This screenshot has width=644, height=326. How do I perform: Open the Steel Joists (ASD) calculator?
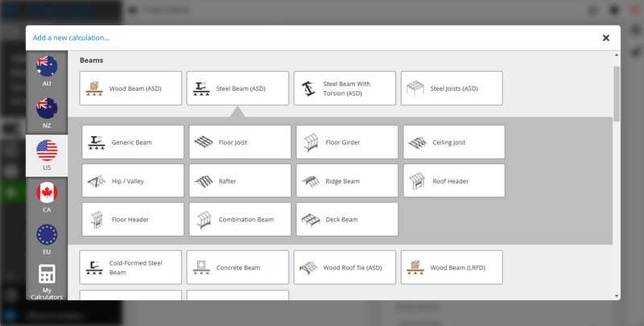[452, 89]
